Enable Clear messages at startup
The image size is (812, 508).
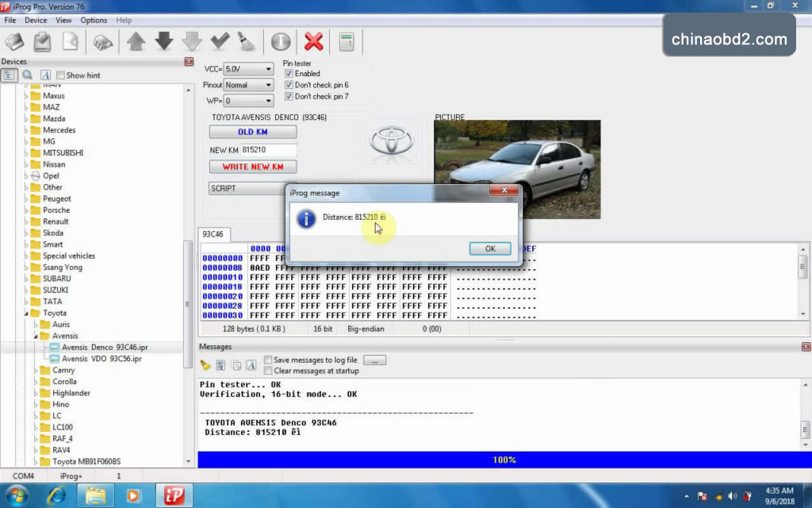coord(268,371)
